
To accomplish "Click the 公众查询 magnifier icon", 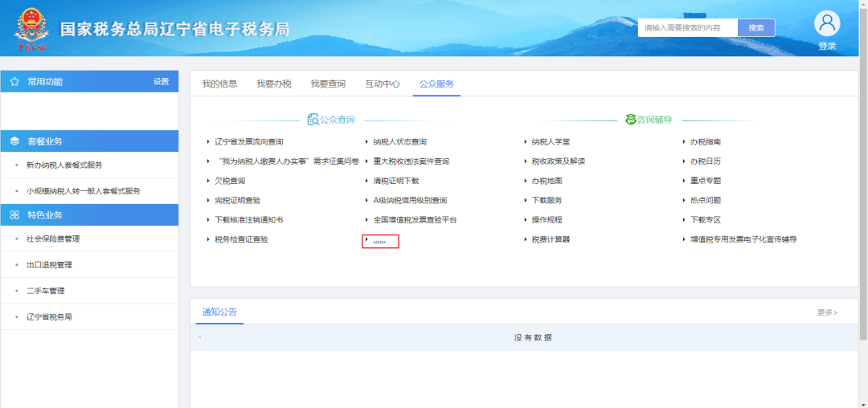I will point(313,120).
